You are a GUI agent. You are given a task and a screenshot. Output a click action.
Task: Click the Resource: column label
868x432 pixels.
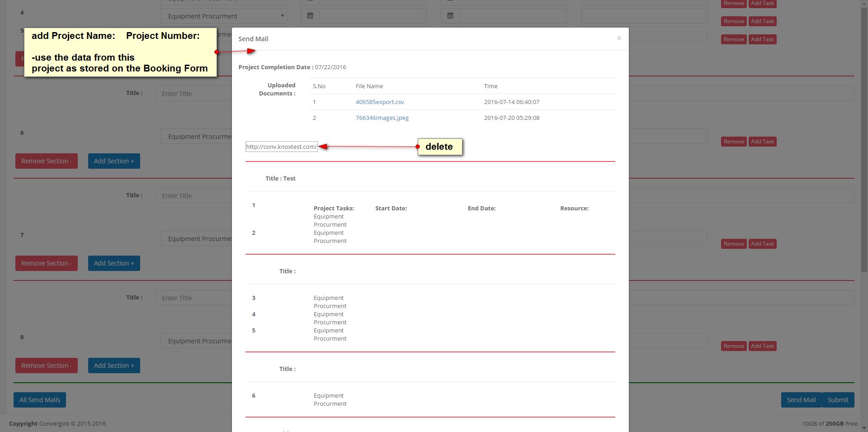pos(575,208)
